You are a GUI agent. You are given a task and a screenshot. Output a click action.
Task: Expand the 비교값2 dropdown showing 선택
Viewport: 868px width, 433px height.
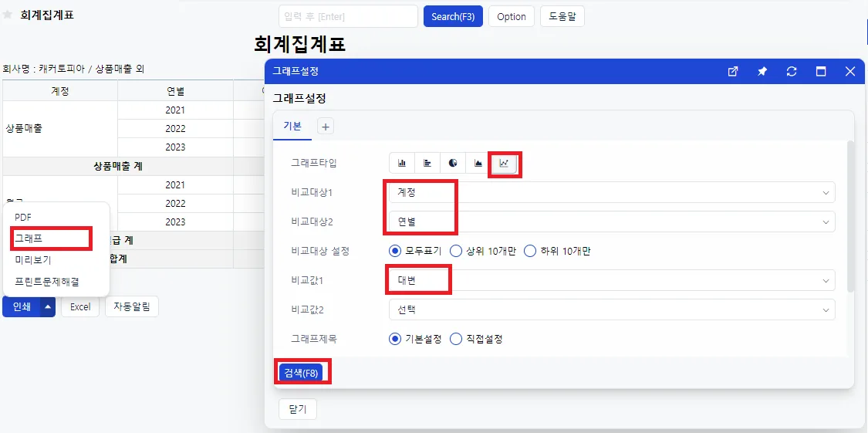[612, 310]
